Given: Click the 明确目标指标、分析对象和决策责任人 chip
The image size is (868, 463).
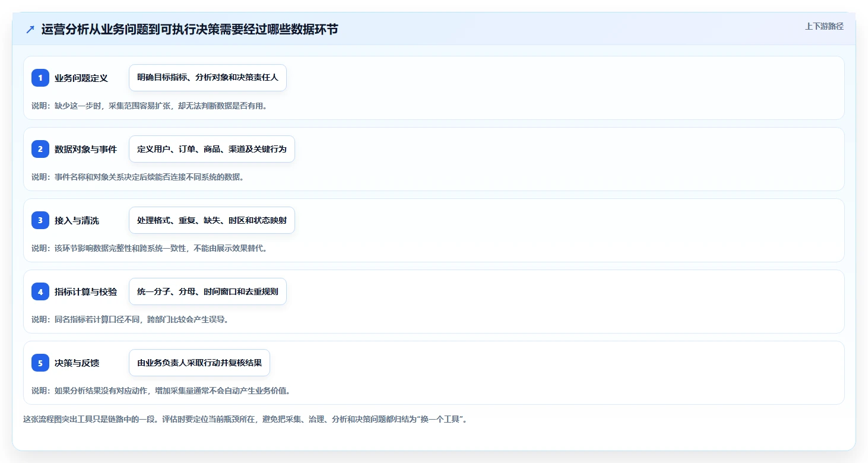Looking at the screenshot, I should 208,78.
